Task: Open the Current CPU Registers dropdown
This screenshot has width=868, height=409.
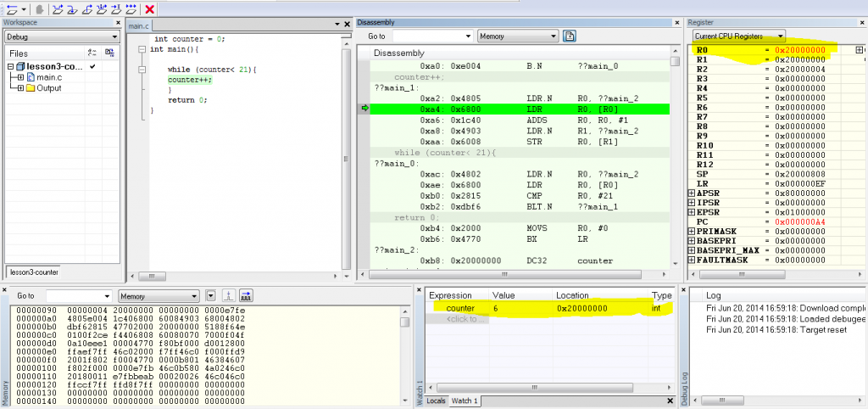Action: click(738, 36)
